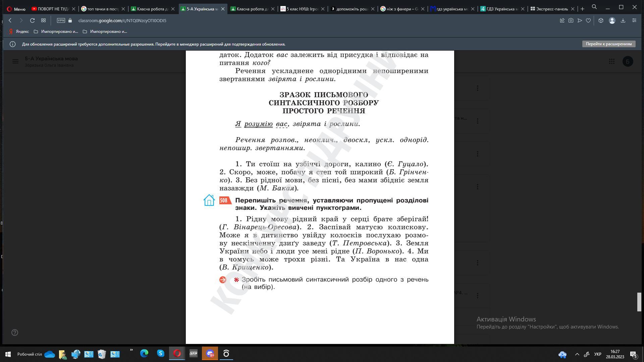Add page to bookmarks heart icon
644x362 pixels.
[588, 20]
